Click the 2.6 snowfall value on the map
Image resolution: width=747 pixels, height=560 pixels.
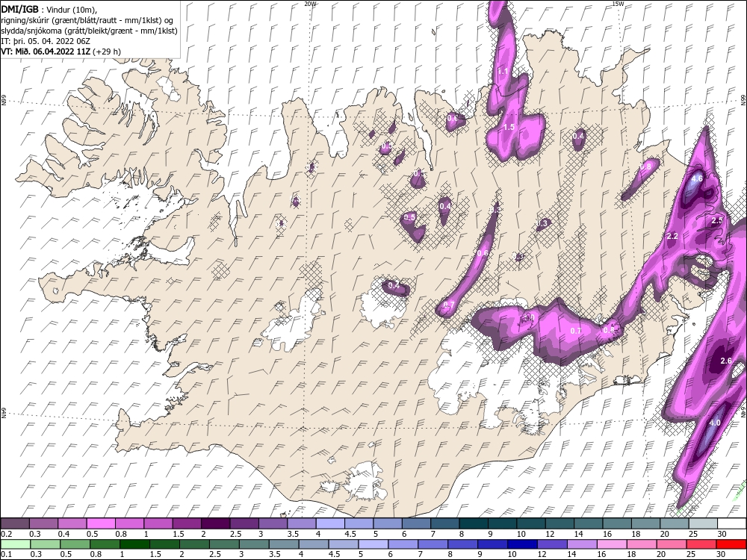tap(726, 361)
